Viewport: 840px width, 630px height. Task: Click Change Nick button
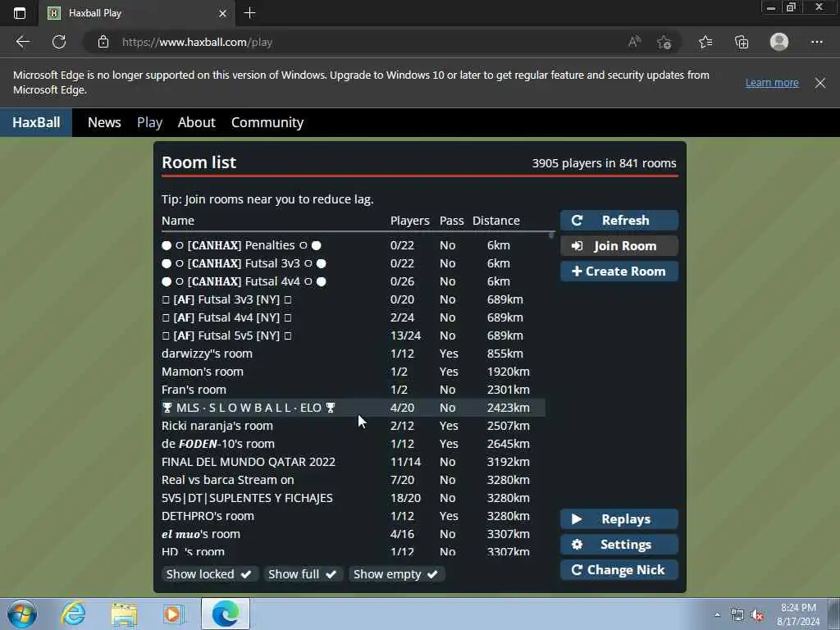click(x=619, y=570)
